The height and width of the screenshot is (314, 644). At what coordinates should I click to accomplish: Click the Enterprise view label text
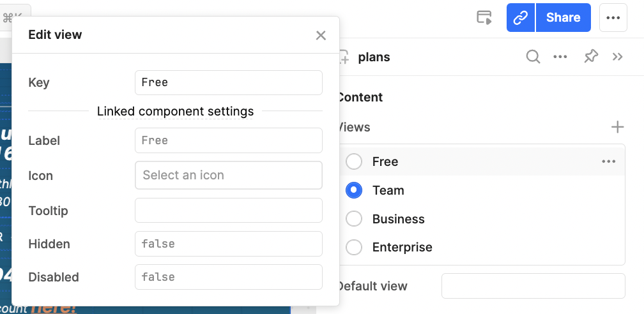click(x=402, y=248)
